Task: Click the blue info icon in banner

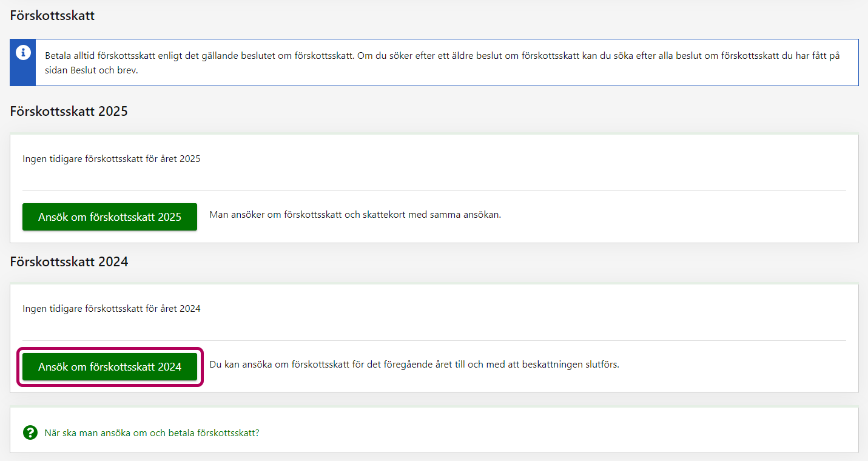Action: 23,53
